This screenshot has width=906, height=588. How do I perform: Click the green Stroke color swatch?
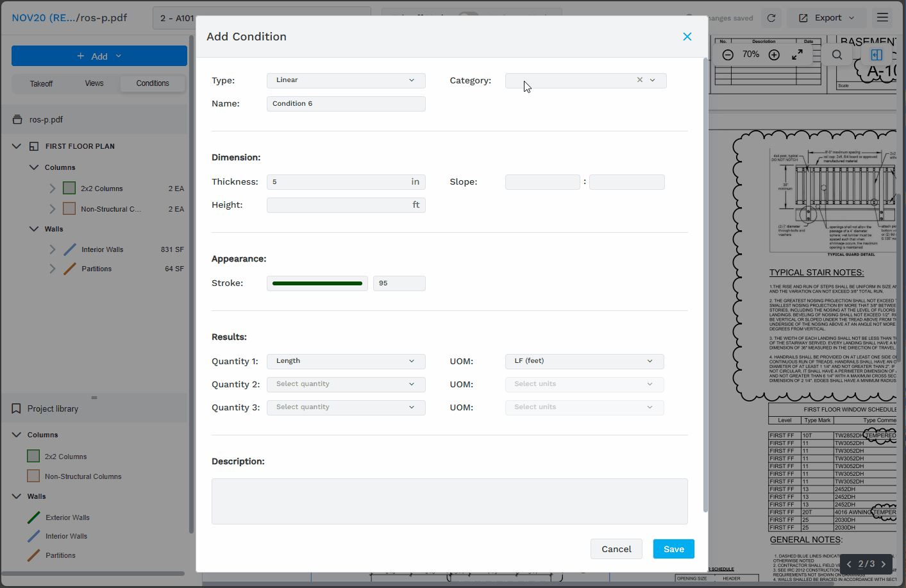317,283
